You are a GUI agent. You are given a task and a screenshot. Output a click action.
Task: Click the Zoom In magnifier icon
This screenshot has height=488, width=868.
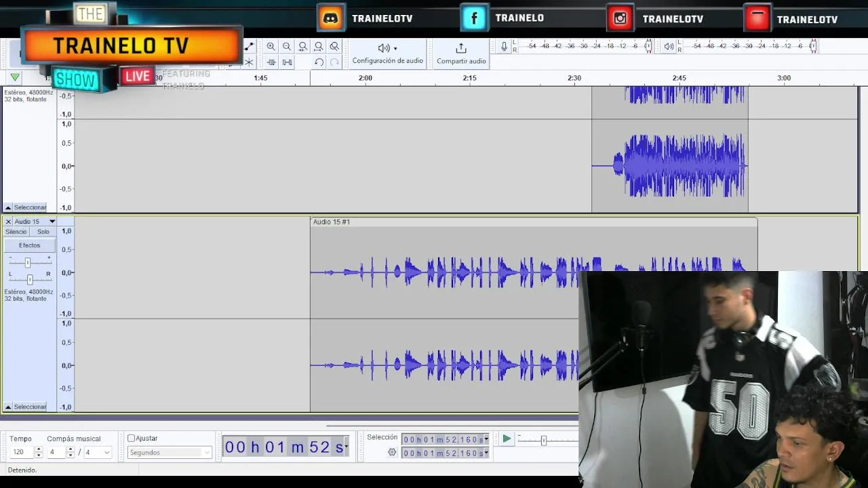(271, 46)
